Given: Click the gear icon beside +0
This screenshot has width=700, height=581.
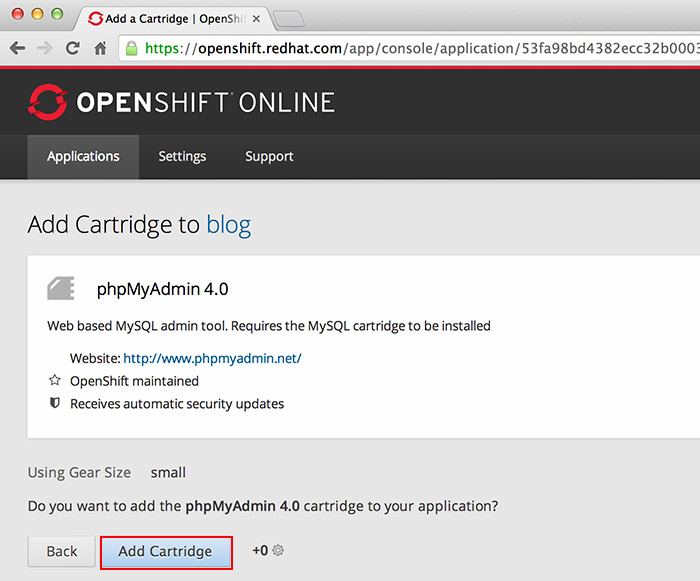Looking at the screenshot, I should [x=278, y=550].
